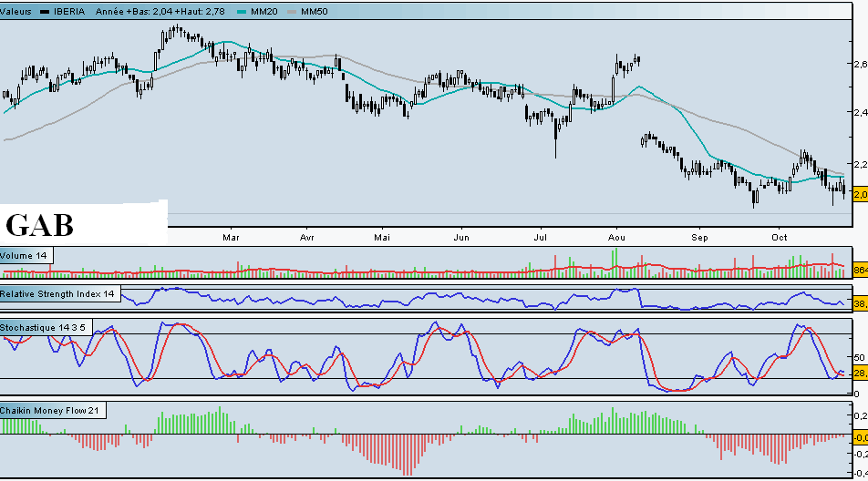Select the IBERIA legend label
The height and width of the screenshot is (481, 868).
69,12
